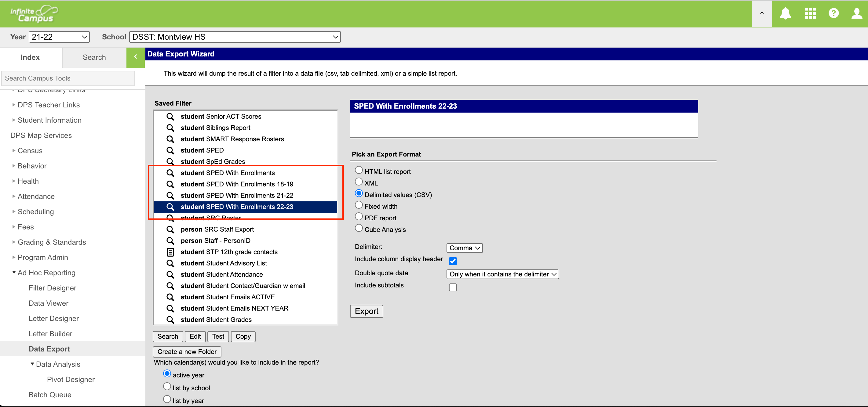Expand the Behavior tree node
This screenshot has height=407, width=868.
pos(14,166)
